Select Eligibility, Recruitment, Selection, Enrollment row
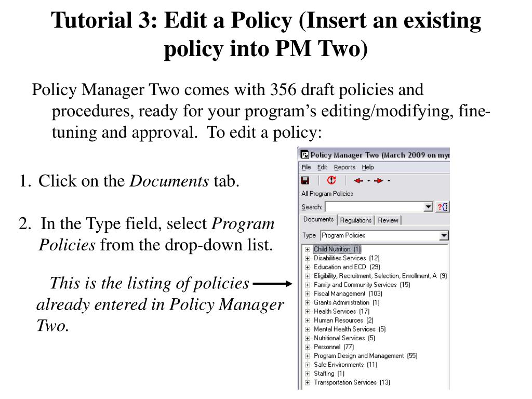The width and height of the screenshot is (532, 399). (x=380, y=276)
